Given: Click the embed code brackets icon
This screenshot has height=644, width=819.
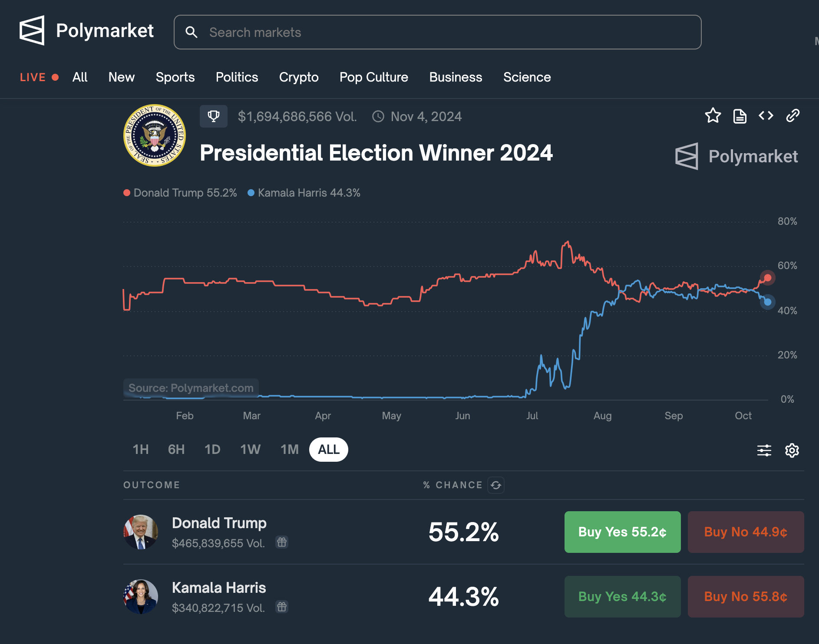Looking at the screenshot, I should [766, 115].
